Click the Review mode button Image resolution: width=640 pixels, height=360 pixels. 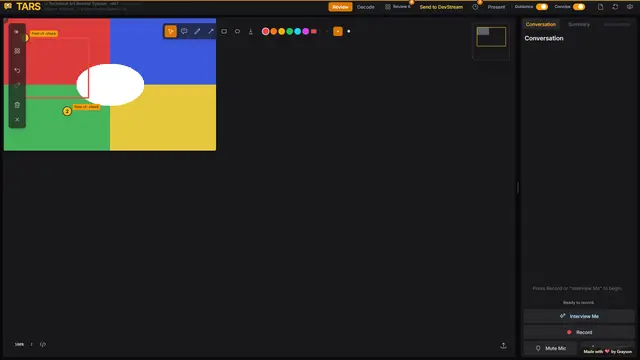340,7
